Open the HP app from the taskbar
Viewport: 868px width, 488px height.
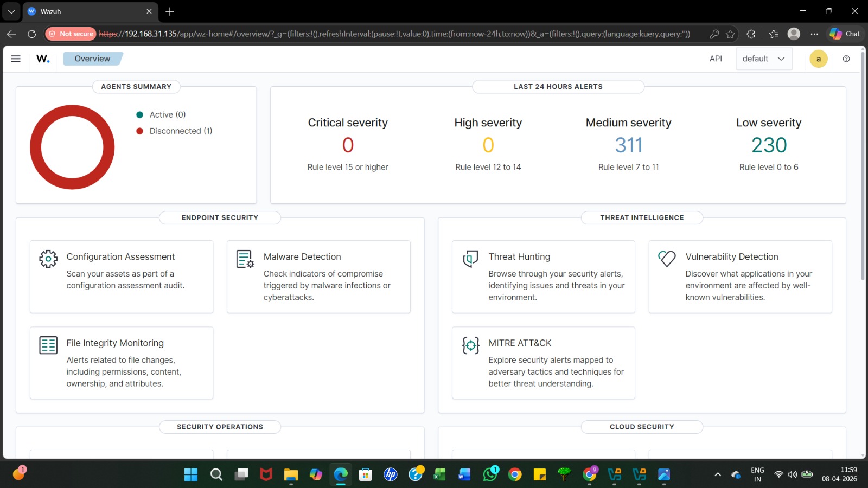pyautogui.click(x=391, y=474)
